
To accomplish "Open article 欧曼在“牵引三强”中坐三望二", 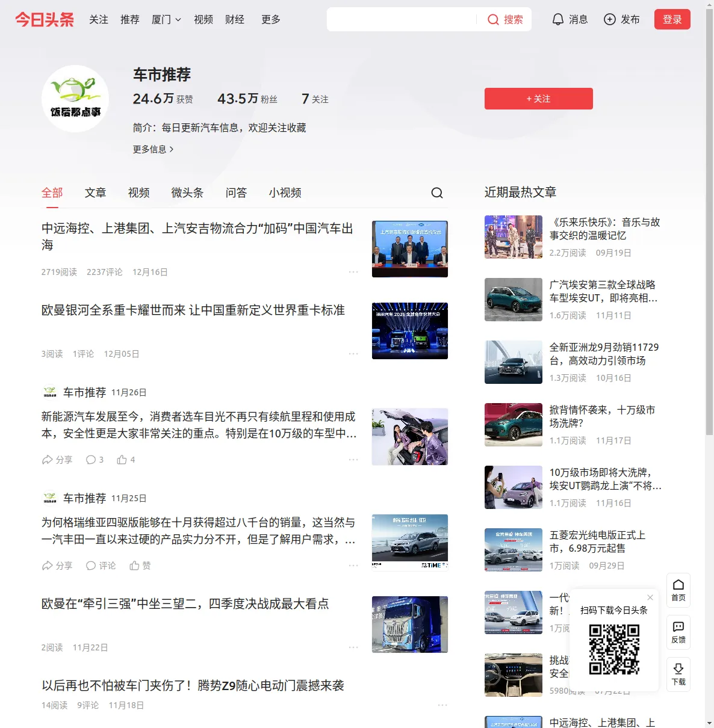I will [x=185, y=603].
